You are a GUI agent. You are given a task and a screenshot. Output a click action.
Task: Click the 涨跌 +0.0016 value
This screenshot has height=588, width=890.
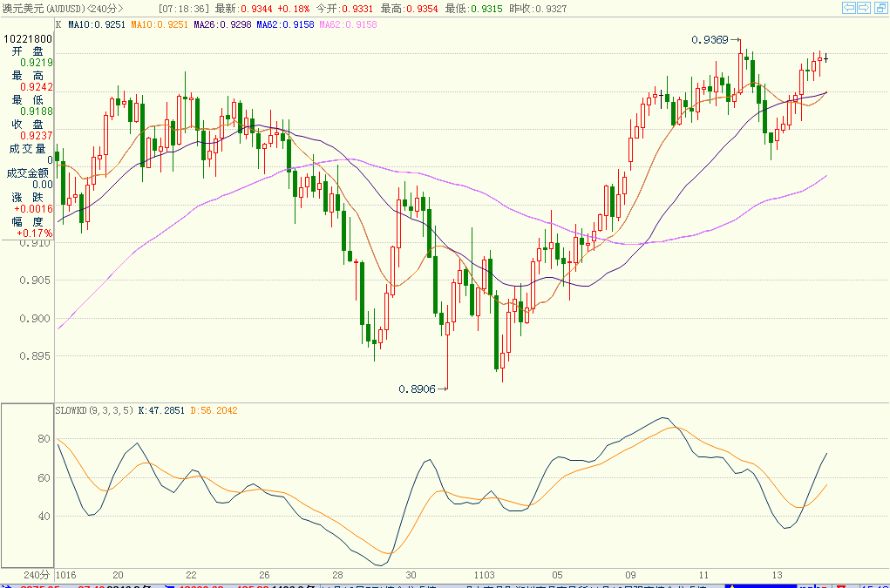(x=33, y=209)
